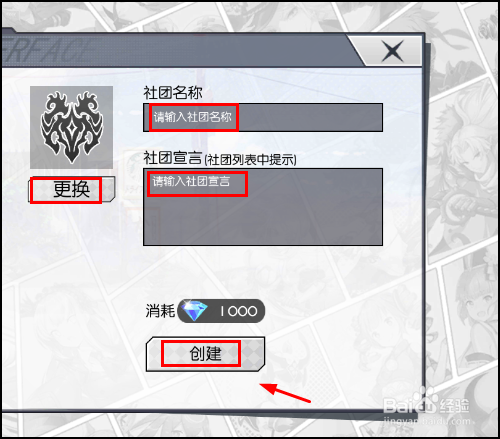500x439 pixels.
Task: Click the 消耗 cost label
Action: click(160, 311)
